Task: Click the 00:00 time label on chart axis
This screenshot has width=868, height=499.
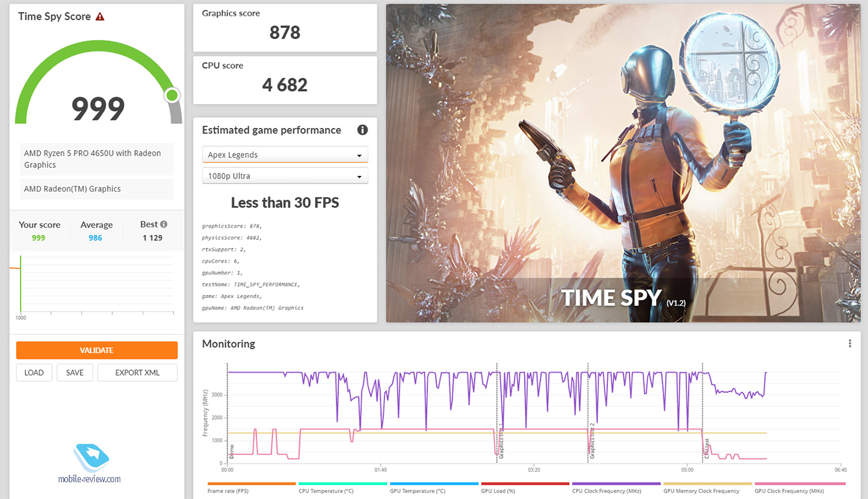Action: click(228, 470)
